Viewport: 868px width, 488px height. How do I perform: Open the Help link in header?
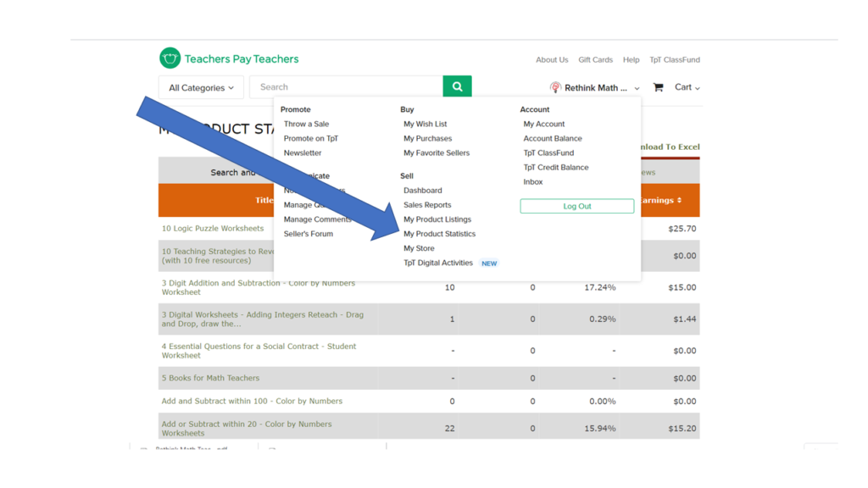click(x=631, y=60)
